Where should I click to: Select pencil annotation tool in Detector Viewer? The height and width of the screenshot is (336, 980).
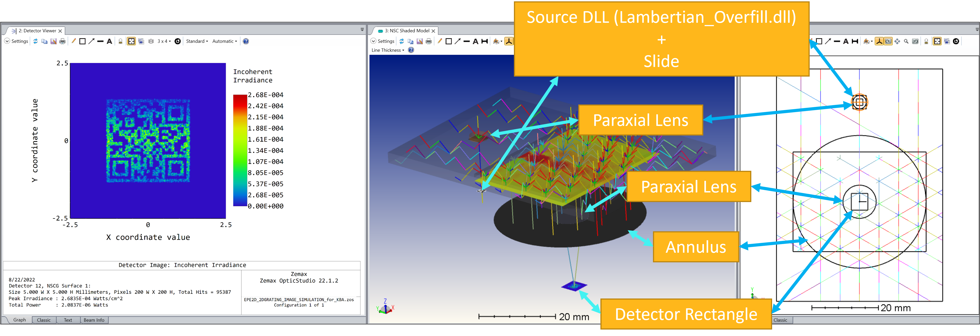click(73, 41)
